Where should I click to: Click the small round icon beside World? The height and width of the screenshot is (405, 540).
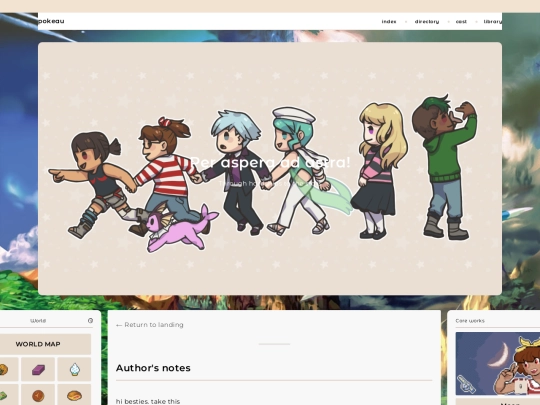click(x=90, y=321)
